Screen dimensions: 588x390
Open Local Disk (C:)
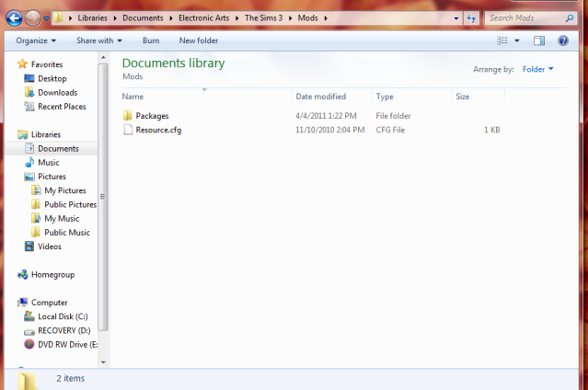click(63, 316)
